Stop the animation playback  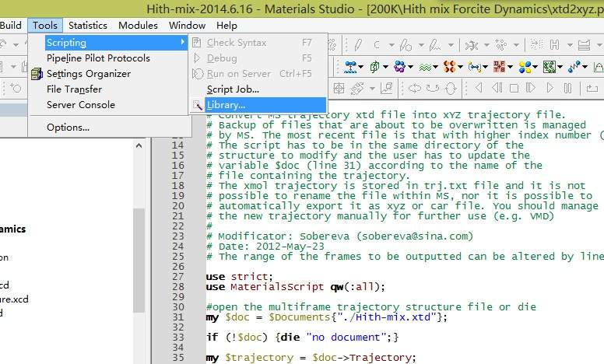pos(514,89)
